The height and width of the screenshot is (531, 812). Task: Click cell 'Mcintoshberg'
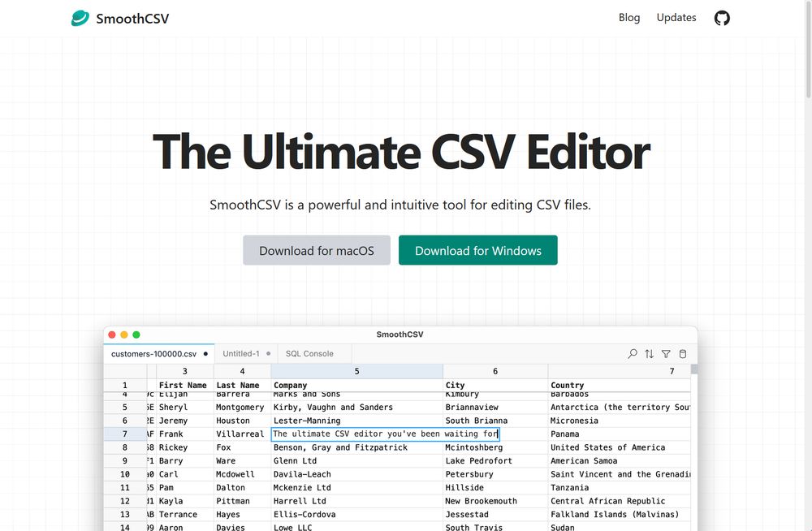click(x=495, y=447)
